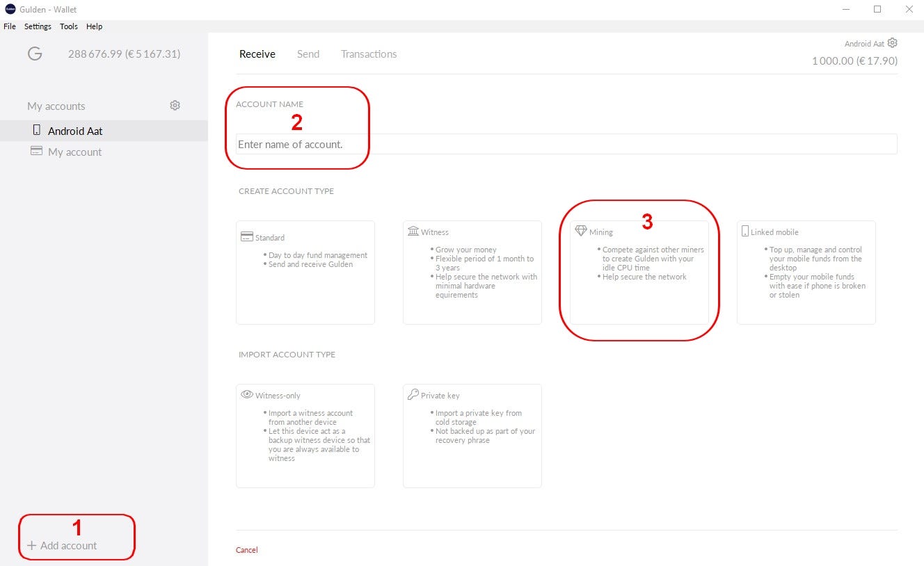Close the Gulden wallet window

coord(908,9)
